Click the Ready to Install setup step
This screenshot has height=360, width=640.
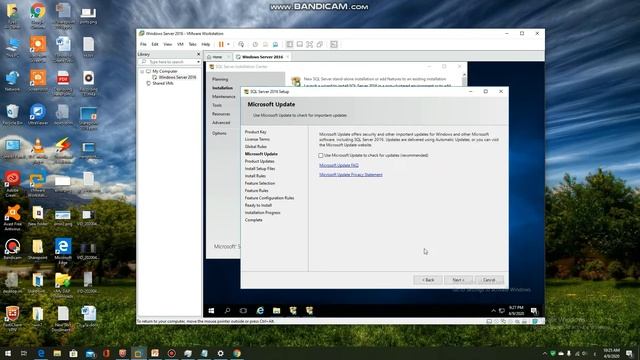(x=258, y=205)
